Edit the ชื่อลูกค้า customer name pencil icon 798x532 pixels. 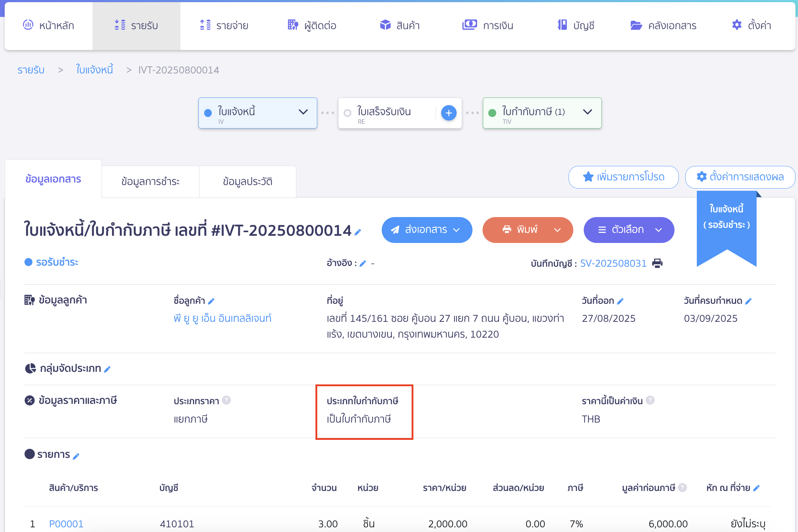pos(211,301)
